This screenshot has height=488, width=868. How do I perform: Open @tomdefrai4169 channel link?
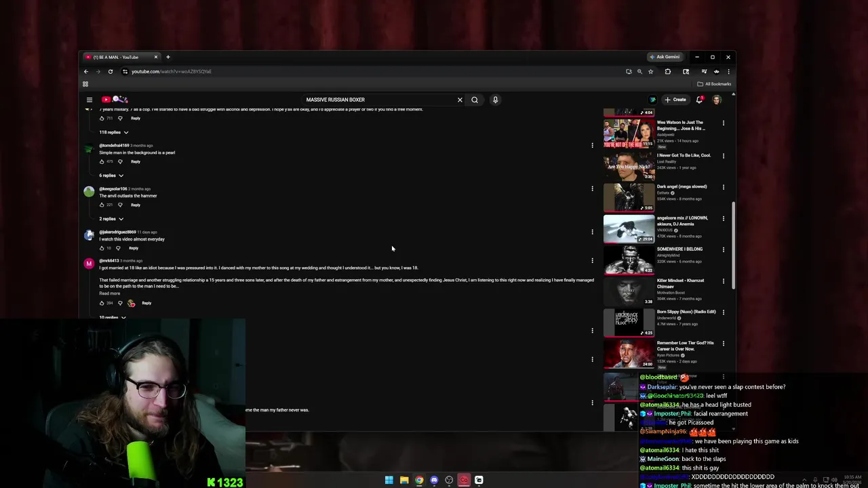[x=114, y=145]
